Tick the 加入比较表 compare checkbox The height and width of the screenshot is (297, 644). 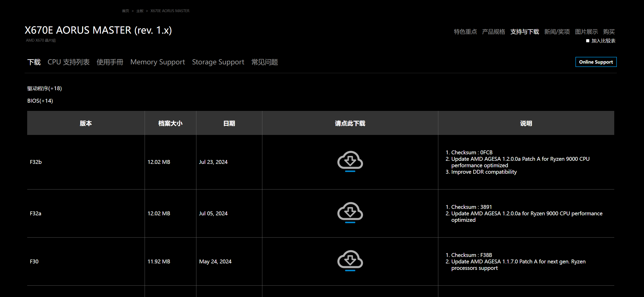click(588, 41)
